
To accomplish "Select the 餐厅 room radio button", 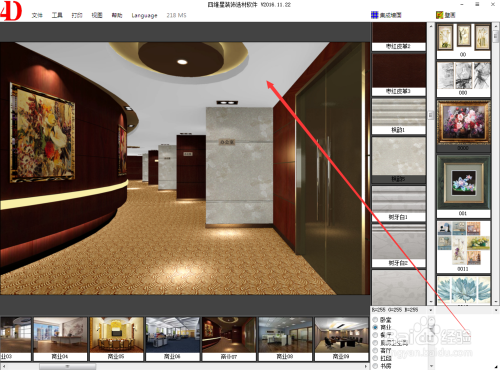I will (x=375, y=335).
